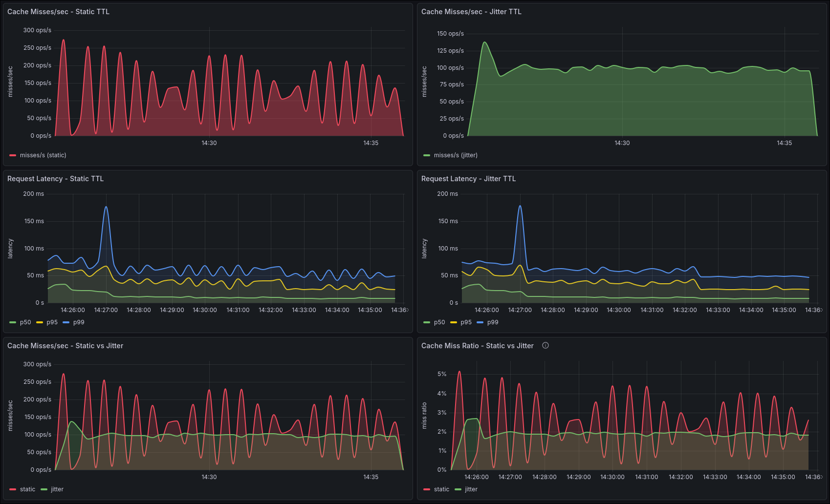Show only jitter series in Cache Miss Ratio legend

(471, 489)
